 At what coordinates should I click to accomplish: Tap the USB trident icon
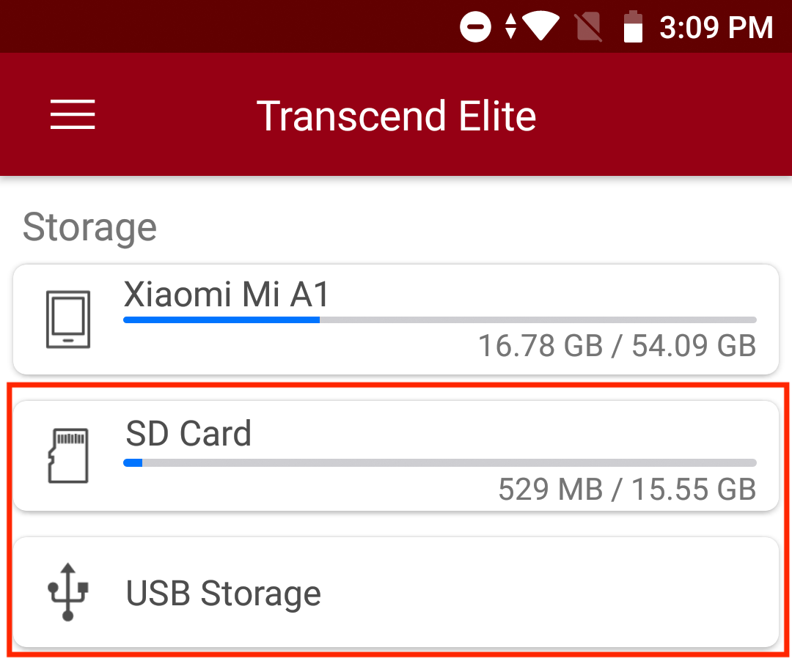coord(68,591)
